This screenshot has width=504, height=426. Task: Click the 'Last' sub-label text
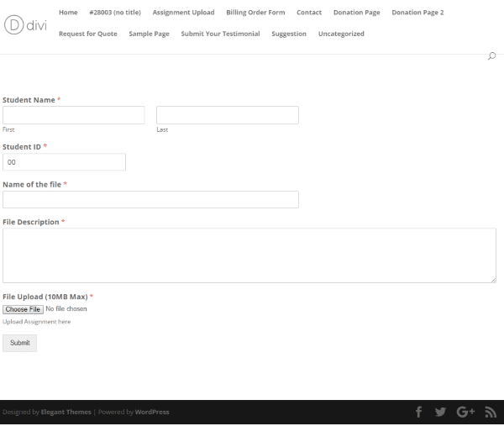click(162, 129)
